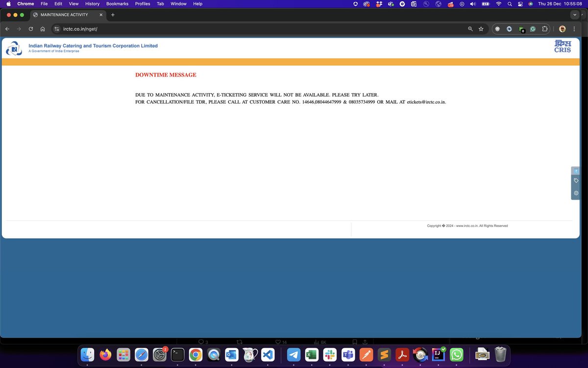Open Firefox from the Dock
Image resolution: width=588 pixels, height=368 pixels.
click(x=105, y=354)
